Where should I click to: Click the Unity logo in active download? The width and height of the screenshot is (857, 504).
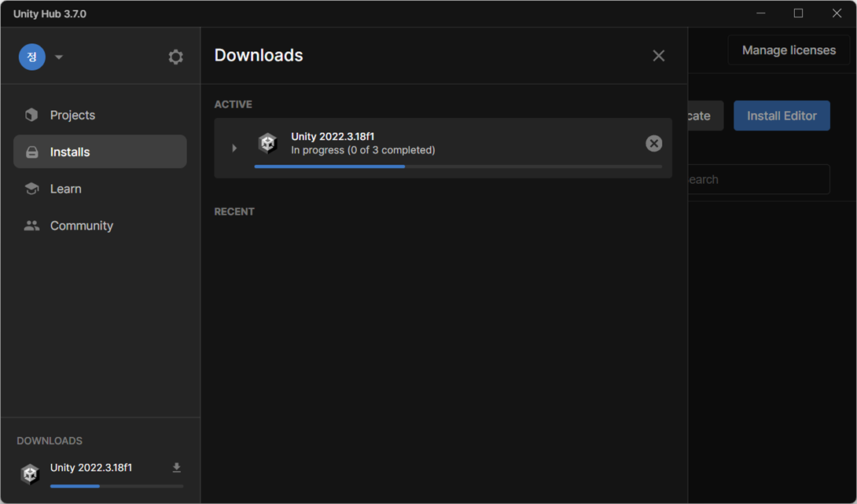point(268,143)
